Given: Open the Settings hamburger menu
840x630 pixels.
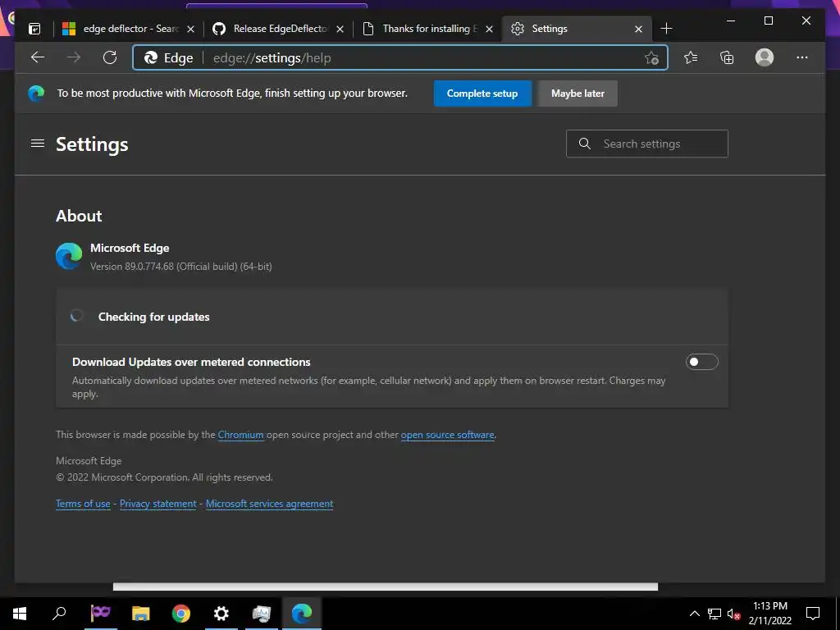Looking at the screenshot, I should click(38, 144).
